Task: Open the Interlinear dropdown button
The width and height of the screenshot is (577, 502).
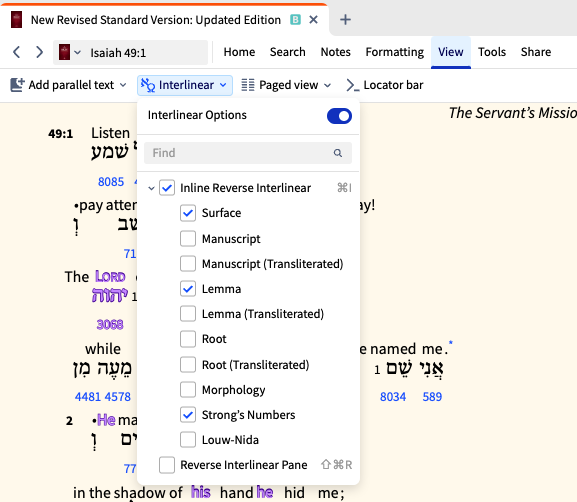Action: pos(185,85)
